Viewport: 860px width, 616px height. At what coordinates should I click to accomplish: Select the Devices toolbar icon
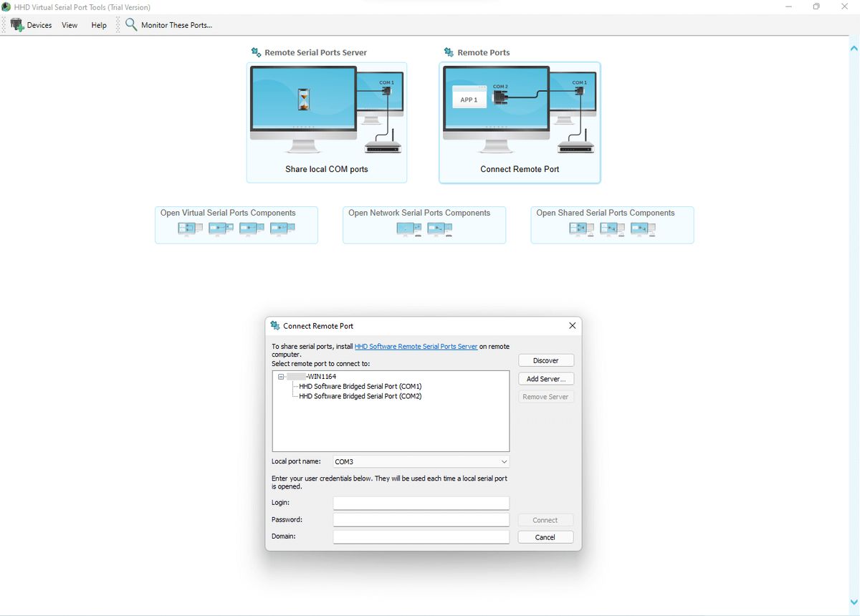tap(16, 24)
